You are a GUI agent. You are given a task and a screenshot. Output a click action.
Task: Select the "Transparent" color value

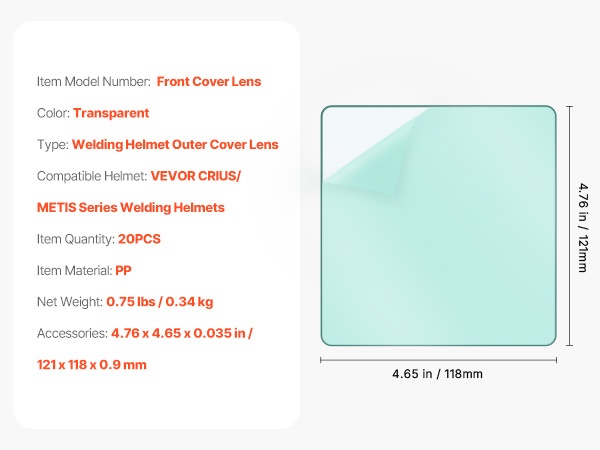tap(110, 113)
